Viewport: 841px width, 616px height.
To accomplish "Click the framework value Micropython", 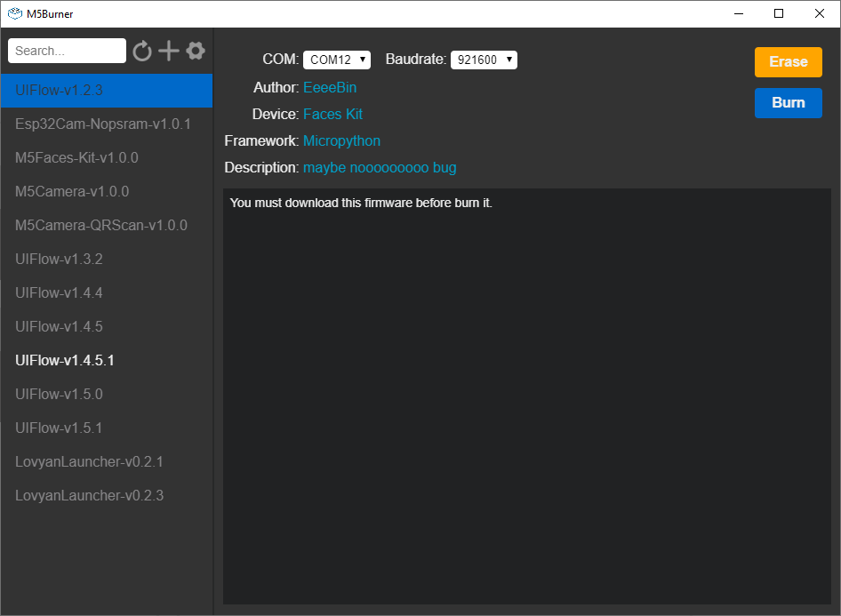I will click(341, 141).
